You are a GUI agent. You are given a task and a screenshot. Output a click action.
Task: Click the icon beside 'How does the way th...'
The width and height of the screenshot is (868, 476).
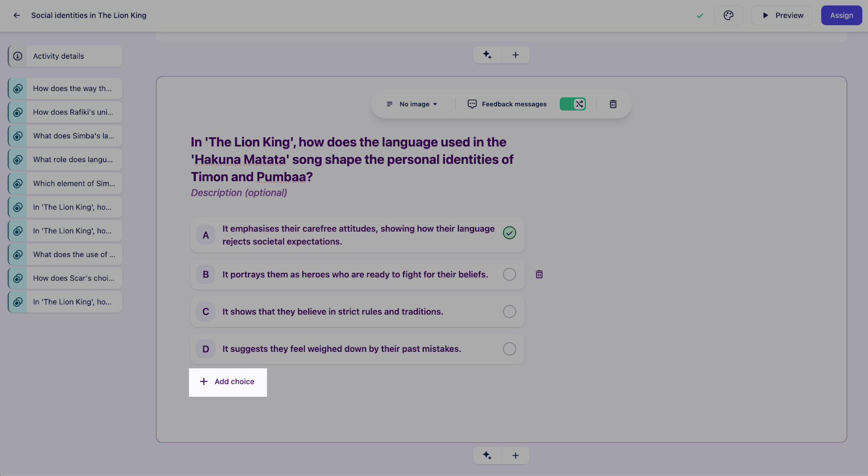(x=18, y=88)
